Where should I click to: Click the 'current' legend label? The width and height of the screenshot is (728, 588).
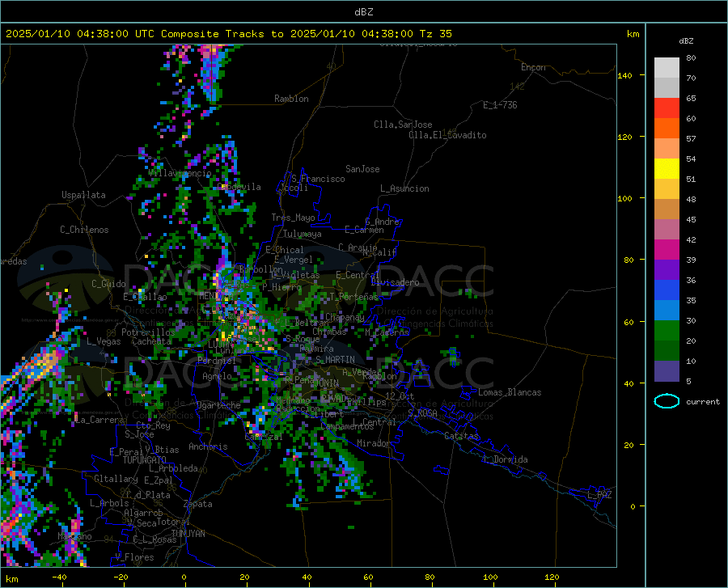click(x=703, y=401)
